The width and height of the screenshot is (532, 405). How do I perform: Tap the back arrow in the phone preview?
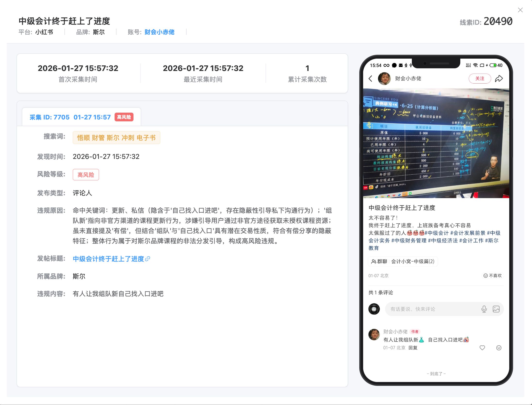pyautogui.click(x=370, y=79)
